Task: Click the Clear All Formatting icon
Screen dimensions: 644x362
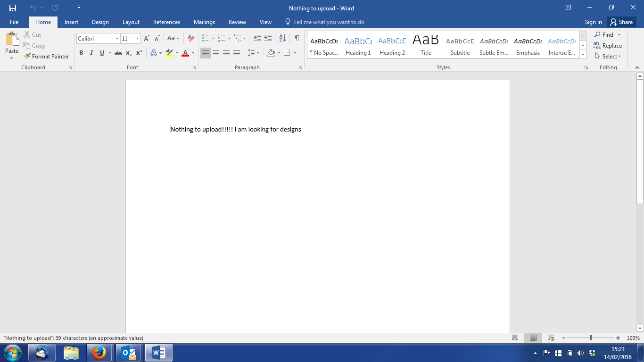Action: click(191, 38)
